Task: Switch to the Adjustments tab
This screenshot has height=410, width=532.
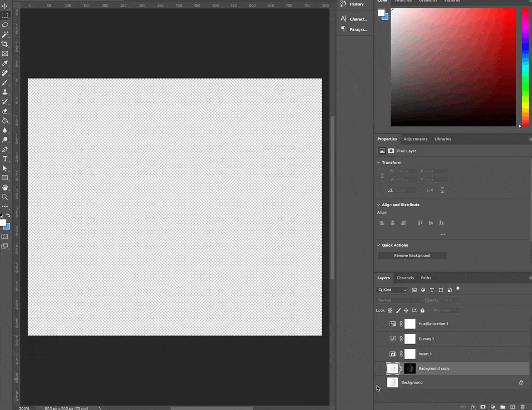Action: point(415,139)
